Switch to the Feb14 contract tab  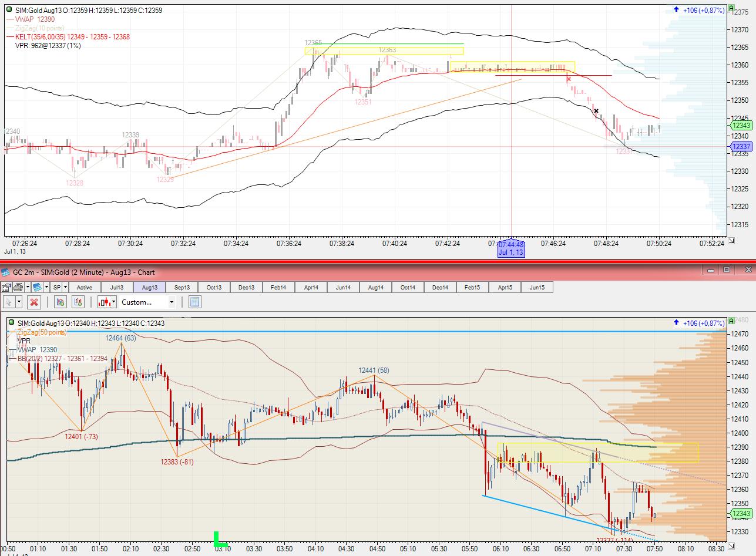(x=278, y=287)
